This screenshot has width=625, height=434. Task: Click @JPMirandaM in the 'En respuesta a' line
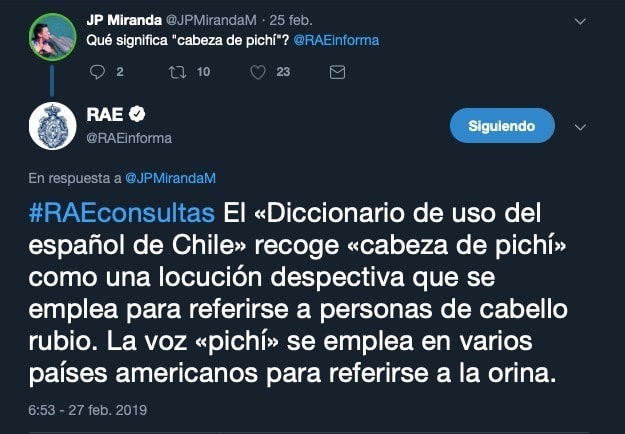170,178
